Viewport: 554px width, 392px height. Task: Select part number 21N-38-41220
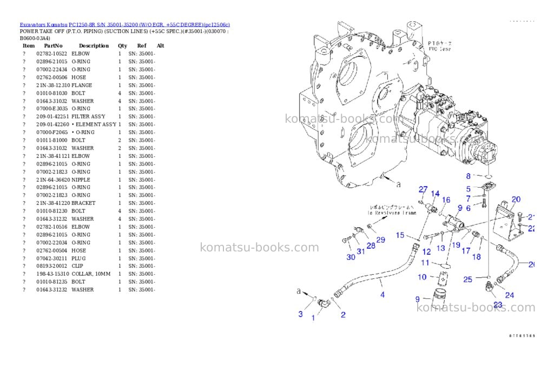click(x=53, y=203)
